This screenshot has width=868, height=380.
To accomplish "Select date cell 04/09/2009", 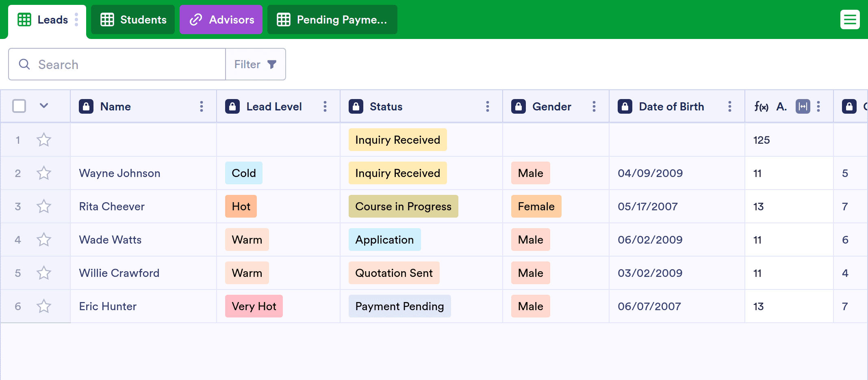I will (677, 173).
